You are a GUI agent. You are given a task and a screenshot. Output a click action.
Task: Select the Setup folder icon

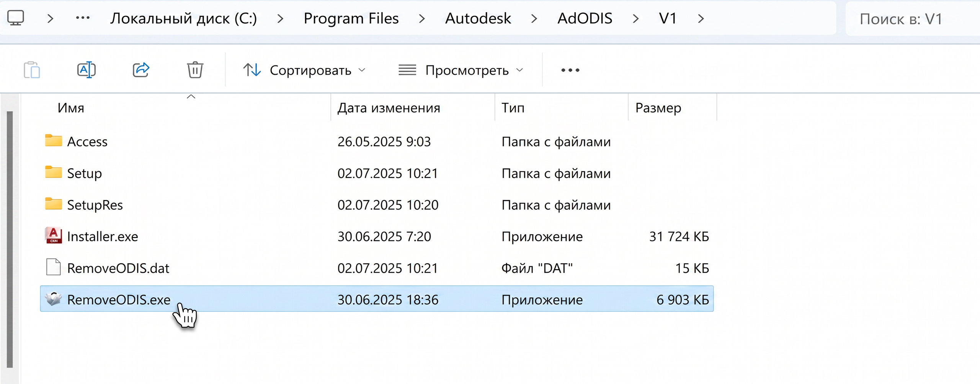coord(54,172)
